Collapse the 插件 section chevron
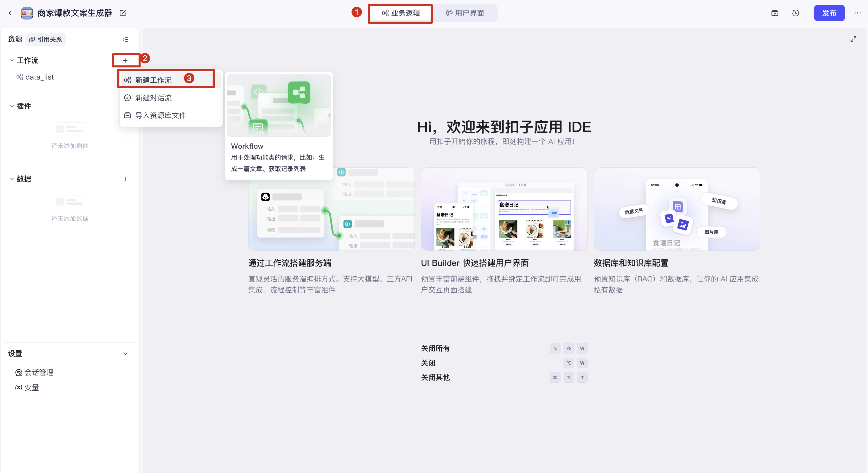The width and height of the screenshot is (868, 473). click(x=12, y=106)
